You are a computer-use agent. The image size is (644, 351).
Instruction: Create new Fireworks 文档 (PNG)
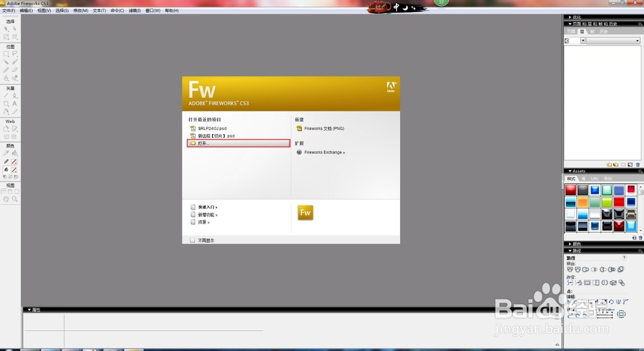coord(324,129)
